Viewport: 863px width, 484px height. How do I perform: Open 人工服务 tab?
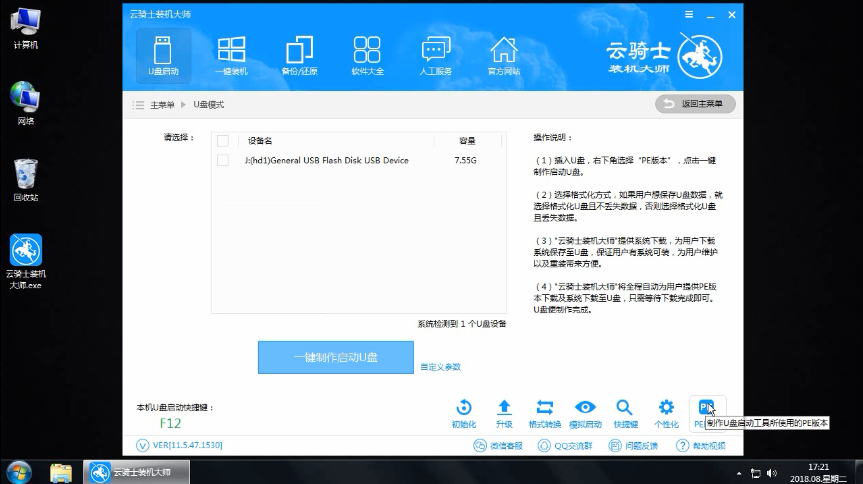435,56
